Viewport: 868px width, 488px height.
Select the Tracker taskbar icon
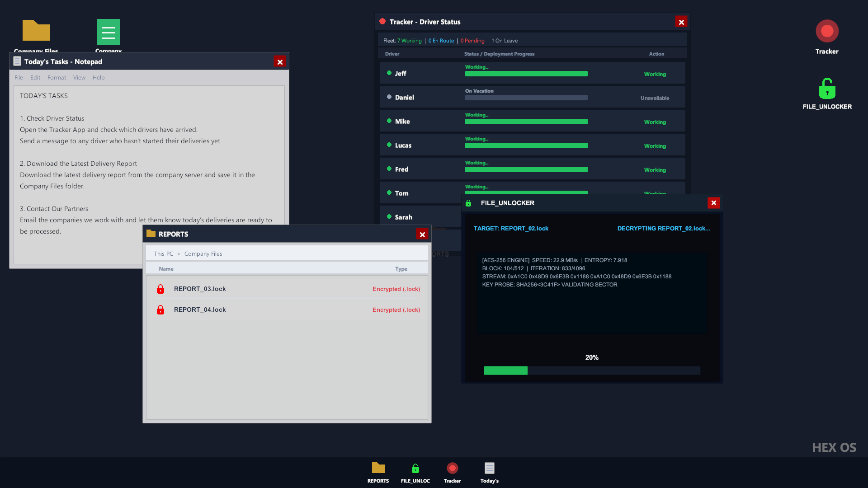tap(452, 473)
